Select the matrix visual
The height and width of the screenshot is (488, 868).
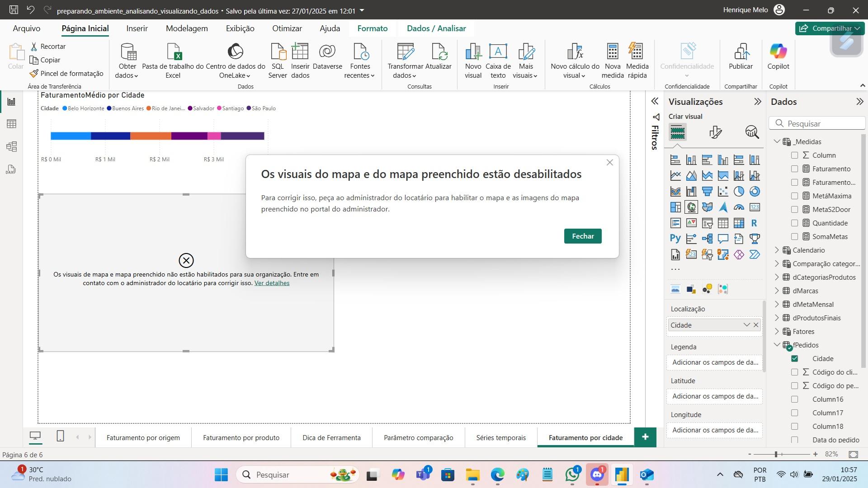tap(739, 223)
